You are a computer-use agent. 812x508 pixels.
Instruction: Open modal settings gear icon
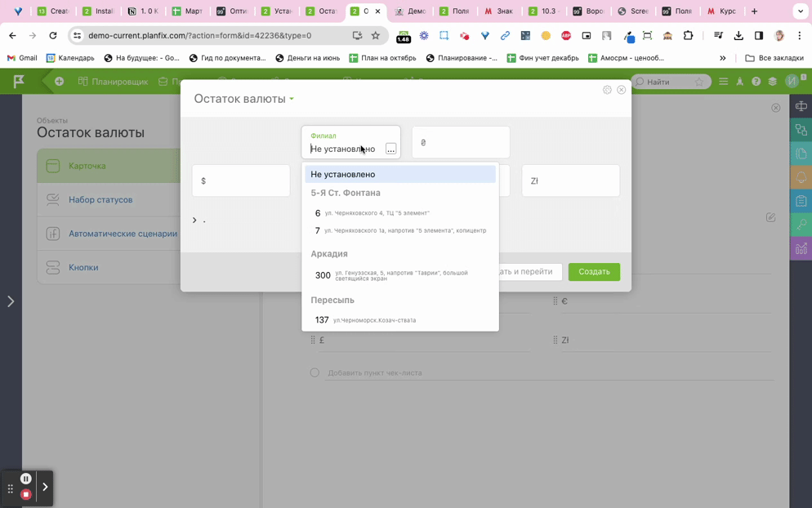pyautogui.click(x=607, y=90)
